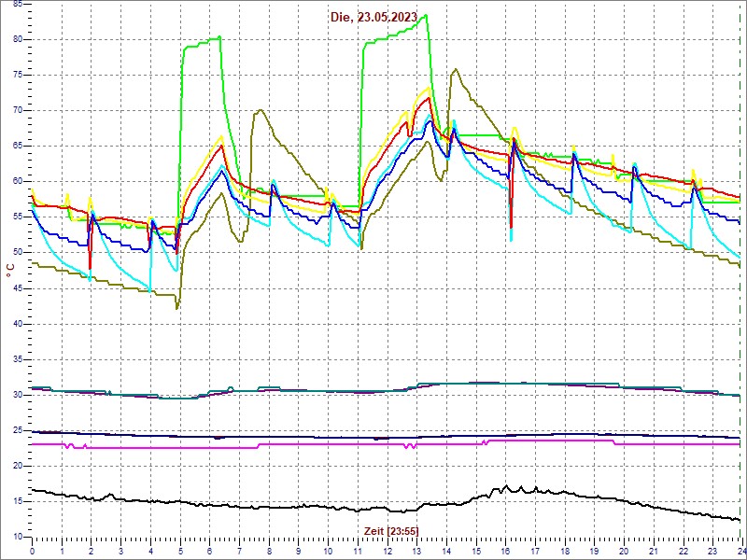Click hour 16 on the time axis

[x=504, y=551]
